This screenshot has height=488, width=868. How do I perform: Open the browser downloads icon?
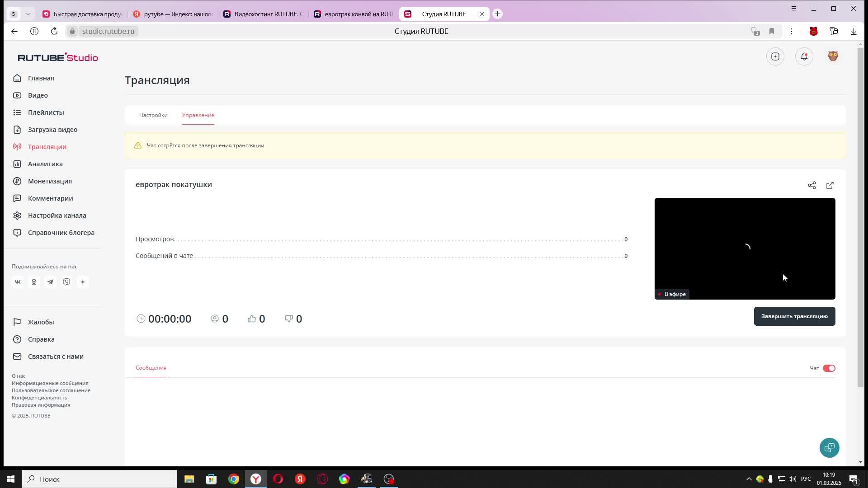(854, 31)
